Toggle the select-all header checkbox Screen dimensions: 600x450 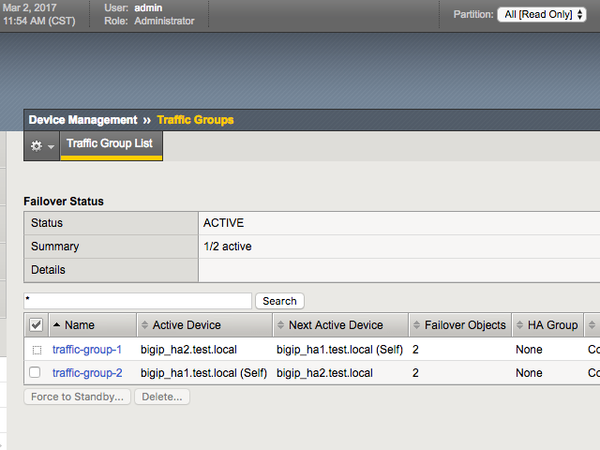tap(36, 326)
